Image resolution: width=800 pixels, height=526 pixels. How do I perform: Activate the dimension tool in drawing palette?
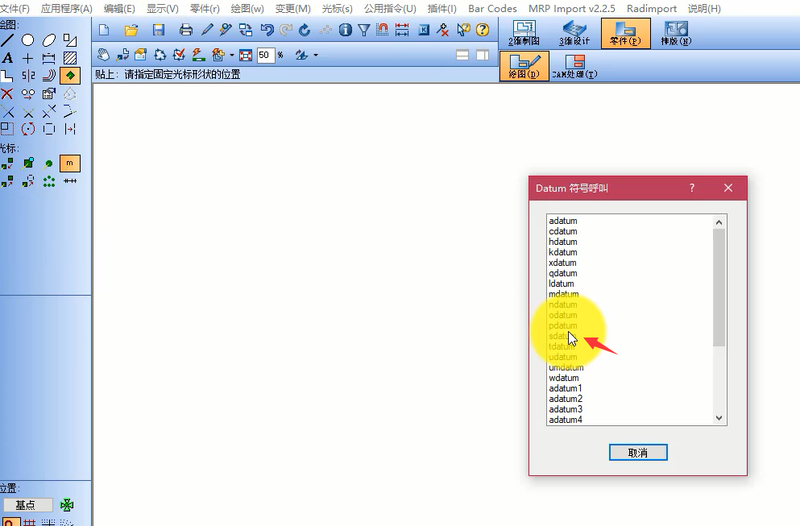point(49,58)
